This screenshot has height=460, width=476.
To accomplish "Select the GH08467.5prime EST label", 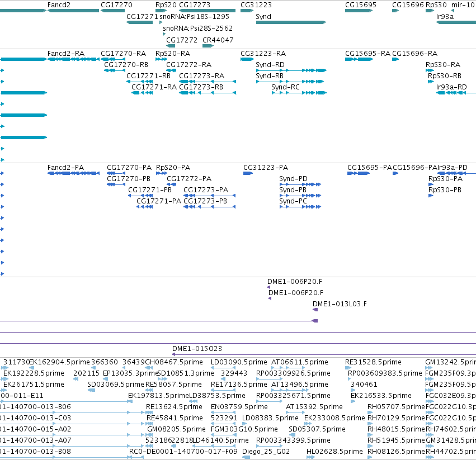I will coord(175,362).
